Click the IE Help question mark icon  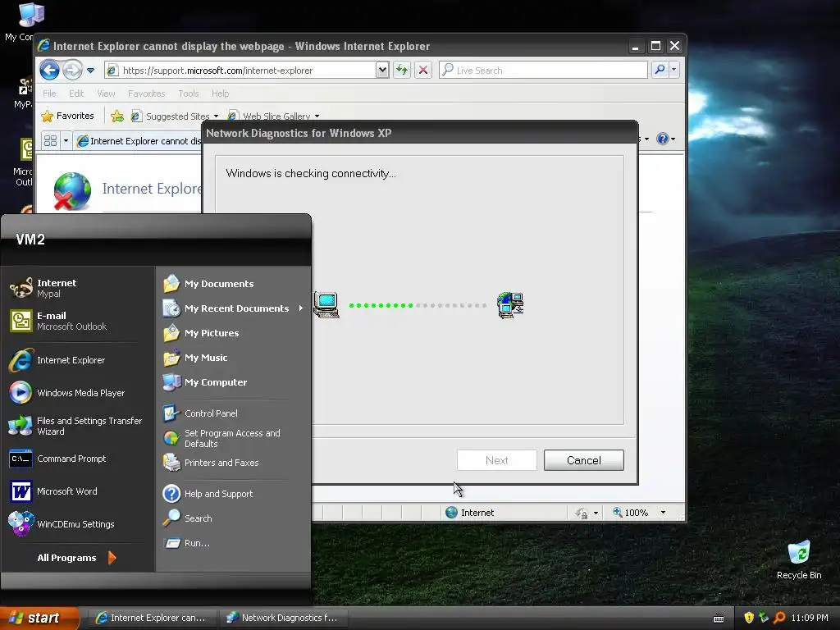pyautogui.click(x=663, y=139)
